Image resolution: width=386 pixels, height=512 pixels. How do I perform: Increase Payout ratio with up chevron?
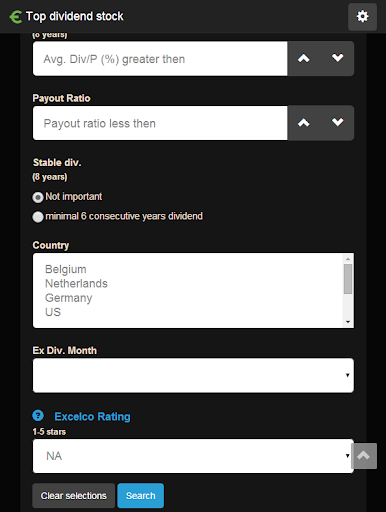(x=304, y=123)
